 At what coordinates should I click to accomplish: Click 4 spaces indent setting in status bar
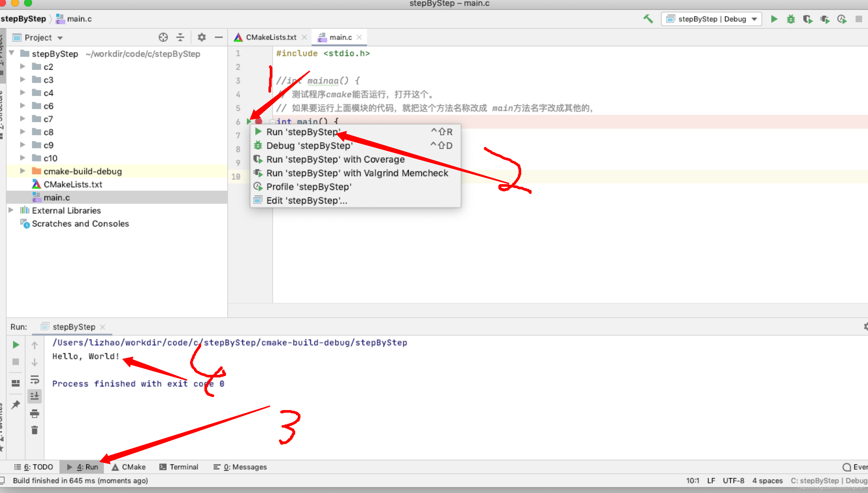point(767,481)
